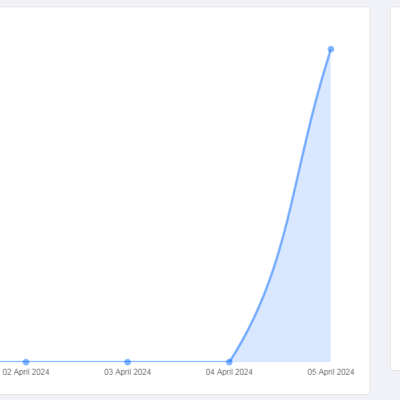Click the neighboring white card at right edge
This screenshot has width=400, height=400.
pos(395,188)
